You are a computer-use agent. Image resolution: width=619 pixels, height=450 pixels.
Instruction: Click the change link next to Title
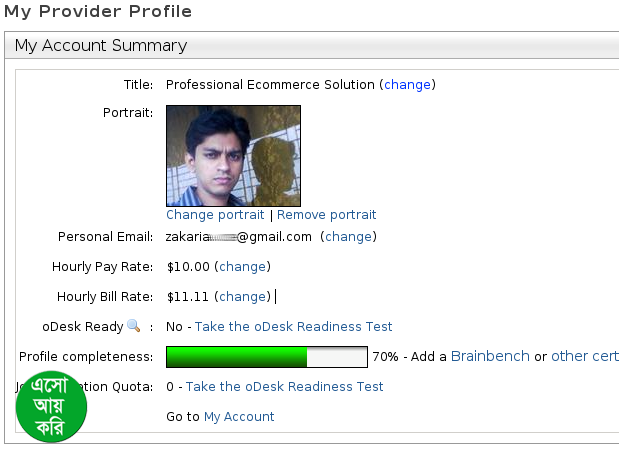407,85
